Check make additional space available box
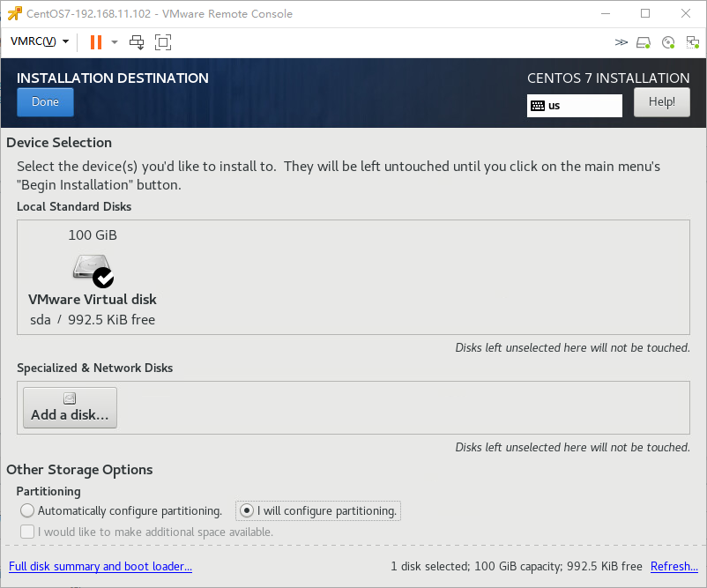707x588 pixels. click(x=27, y=532)
